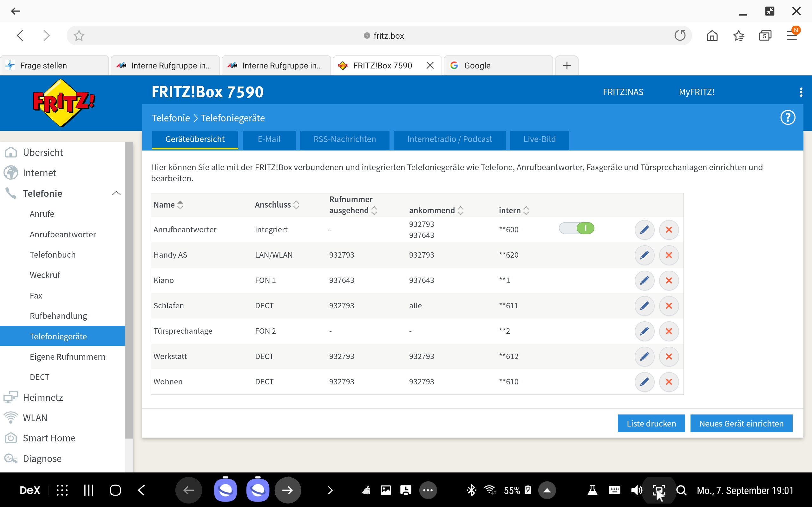Collapse the Telefonie sidebar menu
Viewport: 812px width, 507px height.
pyautogui.click(x=116, y=193)
